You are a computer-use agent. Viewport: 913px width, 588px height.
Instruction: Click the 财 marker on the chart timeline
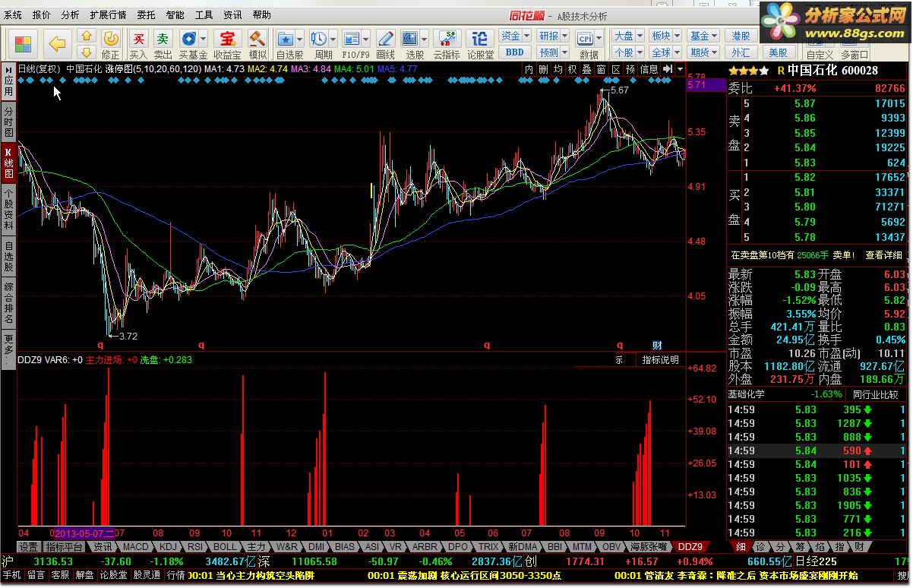[657, 345]
